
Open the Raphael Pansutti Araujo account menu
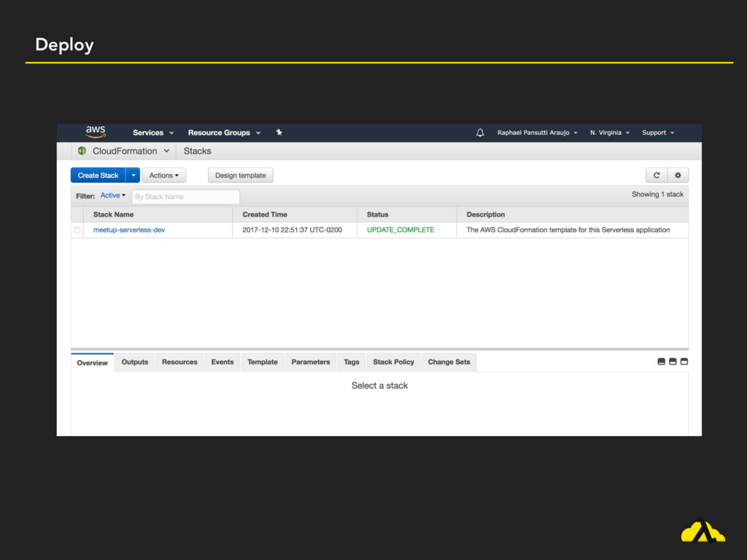click(538, 133)
